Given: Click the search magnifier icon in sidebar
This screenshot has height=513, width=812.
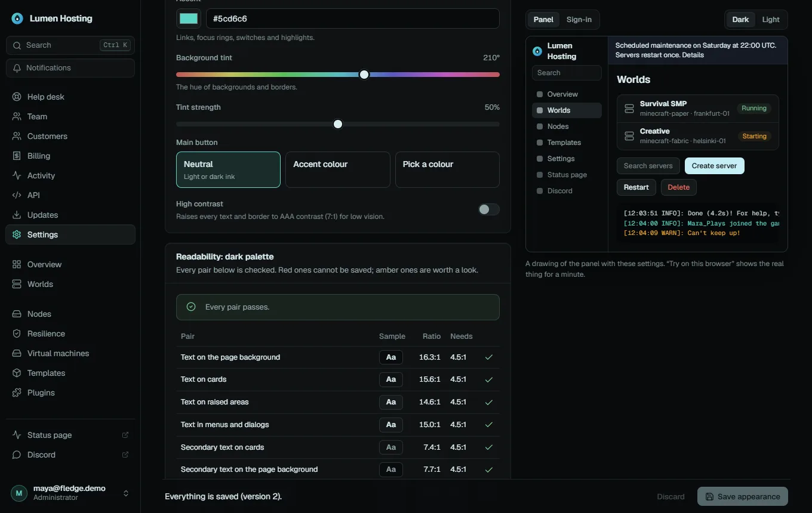Looking at the screenshot, I should (x=17, y=45).
